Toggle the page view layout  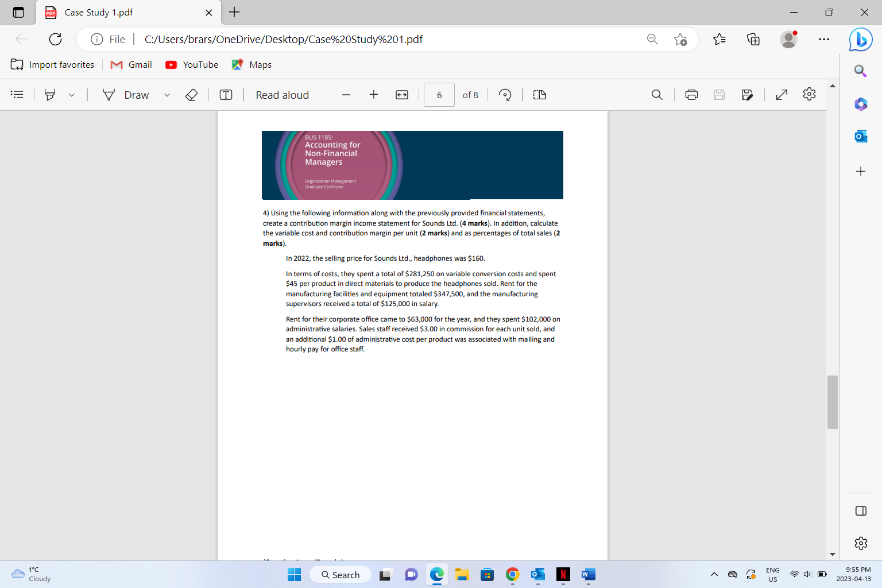pyautogui.click(x=539, y=95)
